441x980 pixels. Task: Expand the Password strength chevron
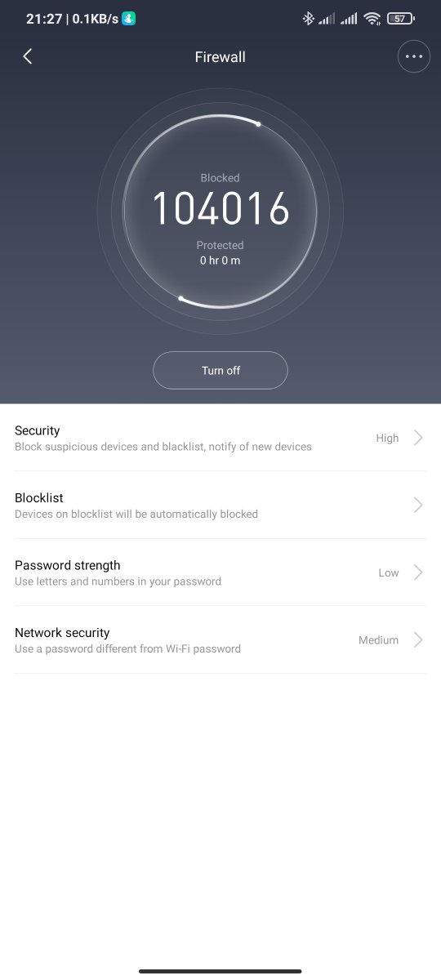tap(418, 572)
